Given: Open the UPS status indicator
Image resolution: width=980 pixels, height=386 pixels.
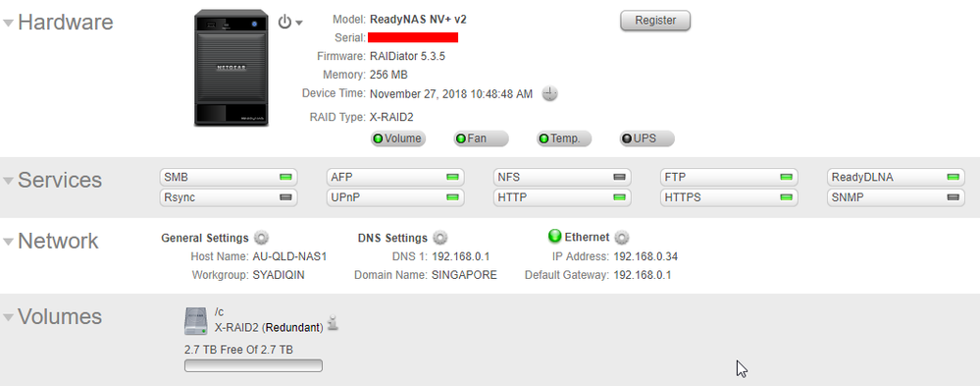Looking at the screenshot, I should (x=646, y=138).
